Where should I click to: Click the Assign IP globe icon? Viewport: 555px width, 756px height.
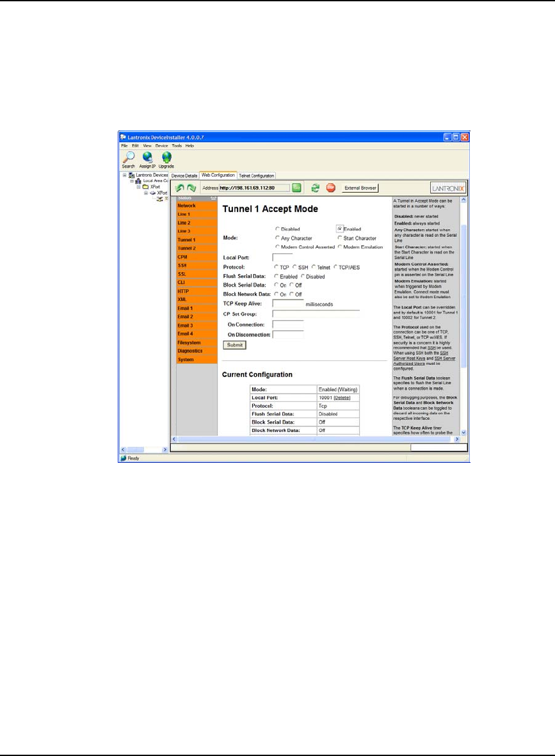coord(147,157)
